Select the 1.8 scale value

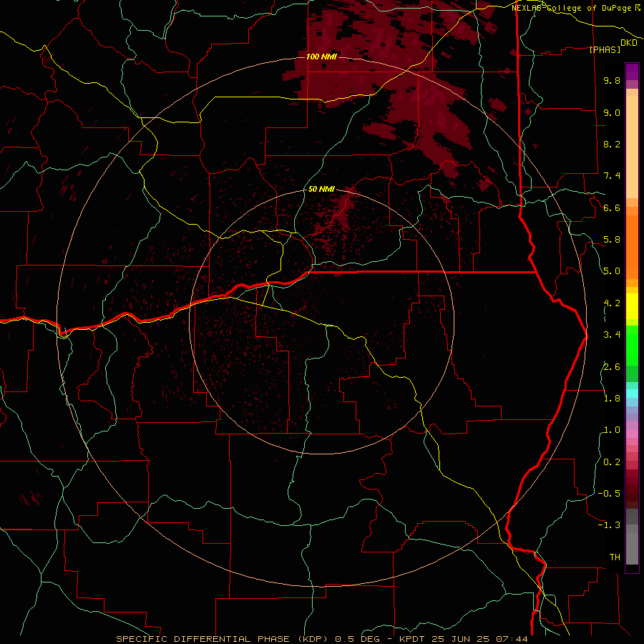pyautogui.click(x=612, y=399)
